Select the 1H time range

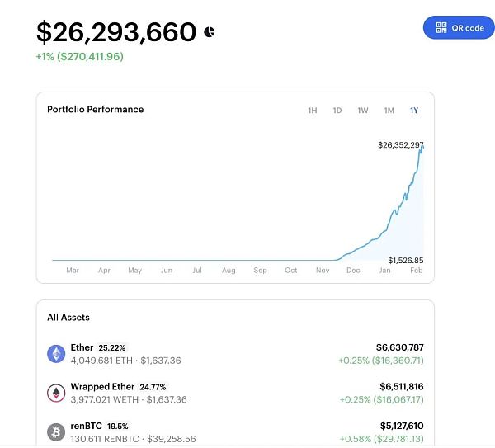[312, 111]
